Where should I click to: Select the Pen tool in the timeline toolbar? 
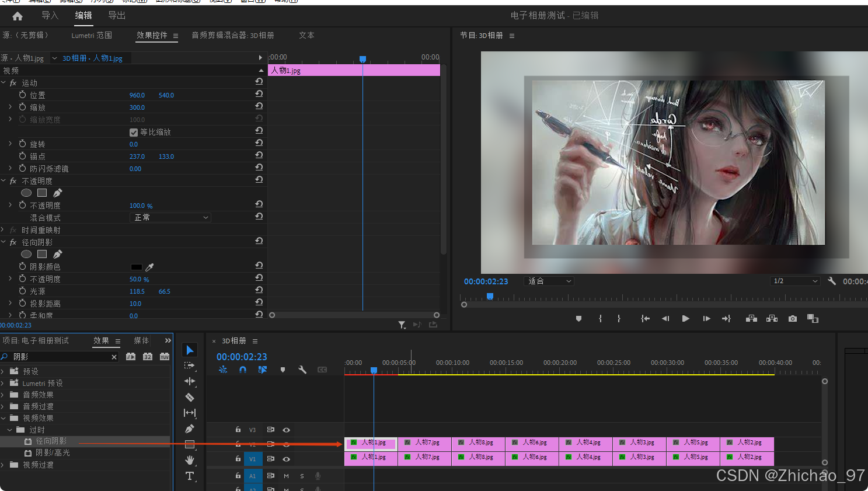(190, 429)
